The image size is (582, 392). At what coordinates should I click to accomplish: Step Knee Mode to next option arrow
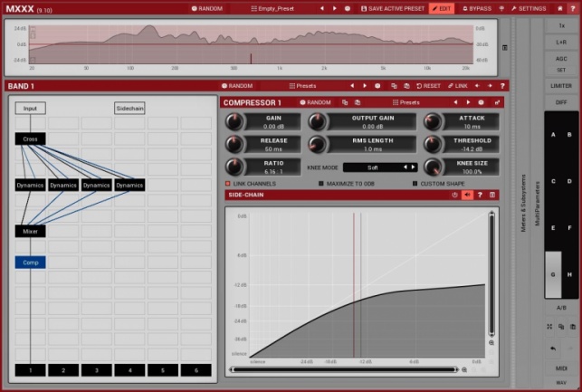click(x=413, y=167)
